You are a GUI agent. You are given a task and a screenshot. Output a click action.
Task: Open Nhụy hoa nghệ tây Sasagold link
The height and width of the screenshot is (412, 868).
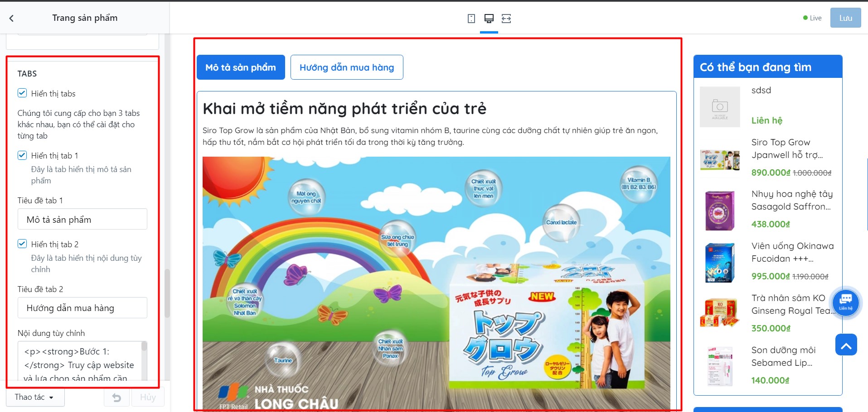[x=792, y=200]
